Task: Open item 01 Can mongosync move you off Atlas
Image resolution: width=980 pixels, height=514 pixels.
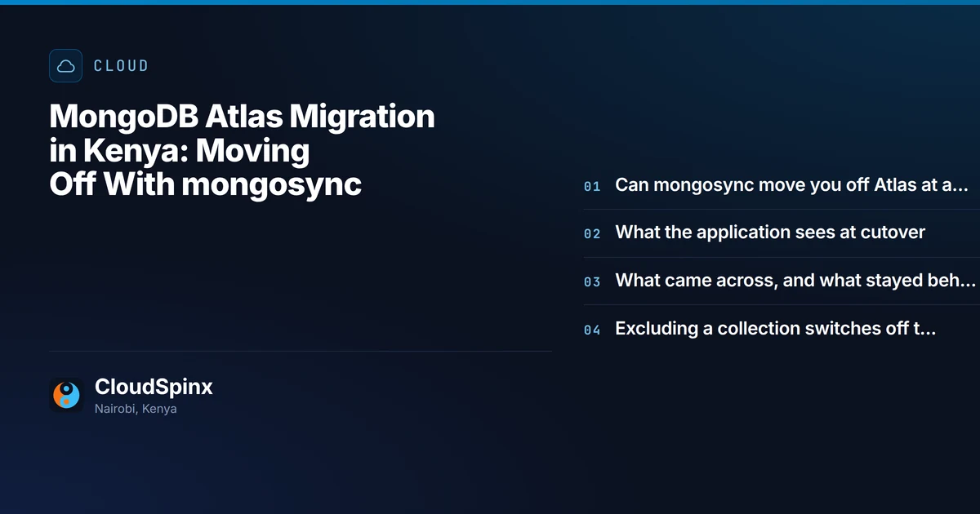Action: click(791, 185)
